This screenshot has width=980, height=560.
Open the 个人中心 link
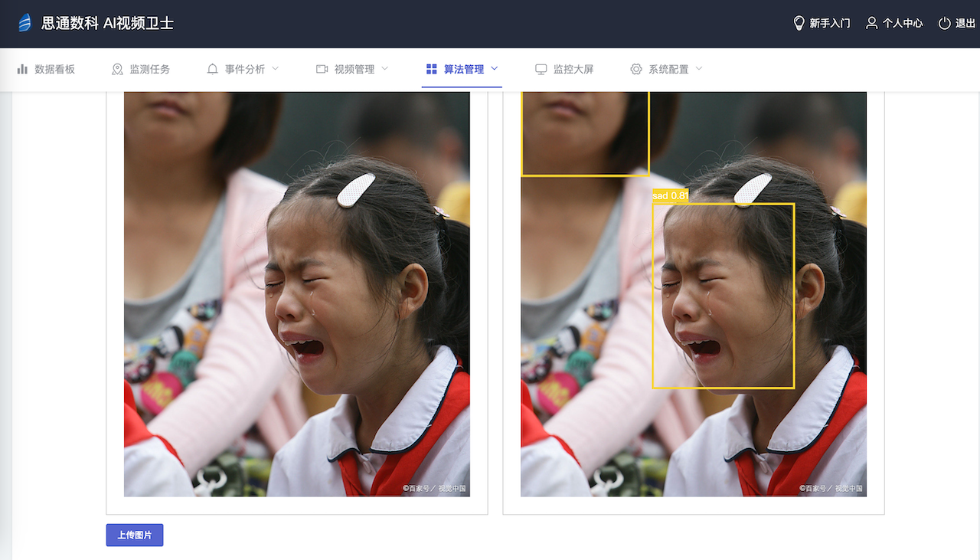[x=894, y=23]
